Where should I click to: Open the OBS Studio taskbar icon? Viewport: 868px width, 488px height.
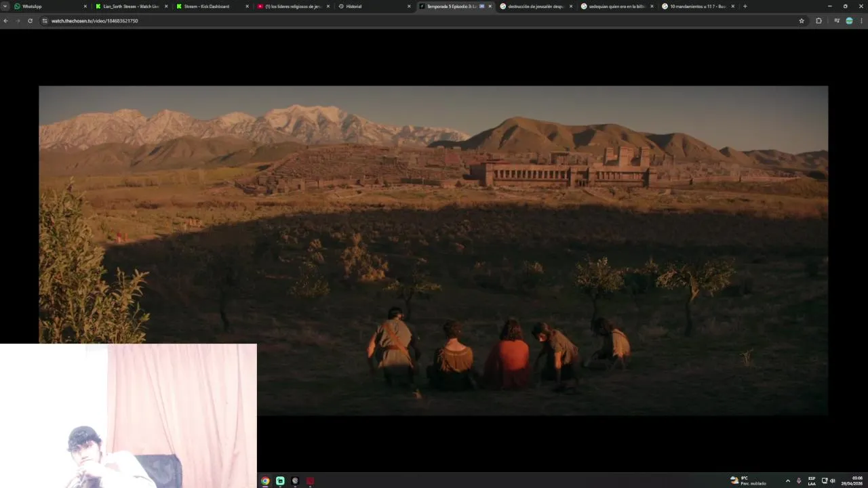pyautogui.click(x=295, y=481)
